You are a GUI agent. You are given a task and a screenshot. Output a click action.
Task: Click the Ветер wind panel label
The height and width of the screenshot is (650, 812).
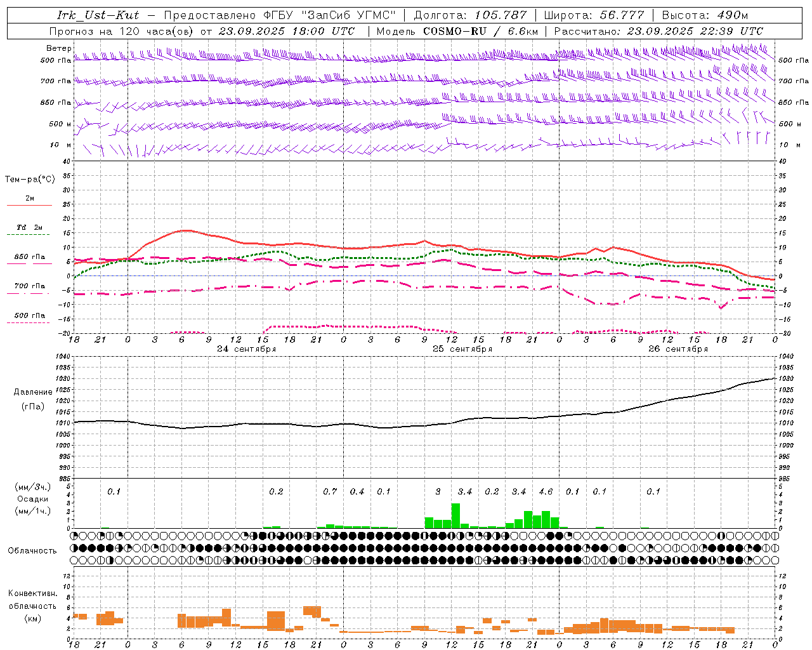click(58, 48)
